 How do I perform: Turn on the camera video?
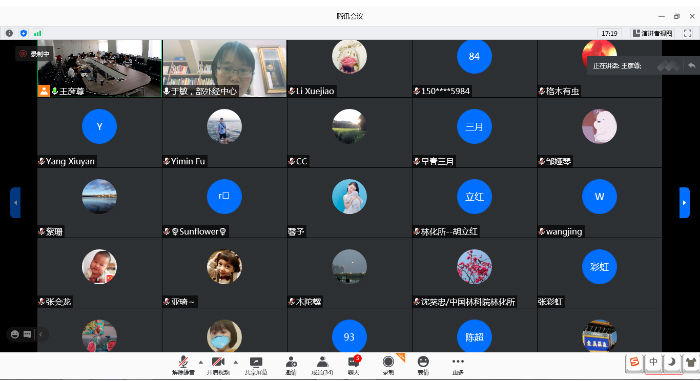[x=218, y=365]
